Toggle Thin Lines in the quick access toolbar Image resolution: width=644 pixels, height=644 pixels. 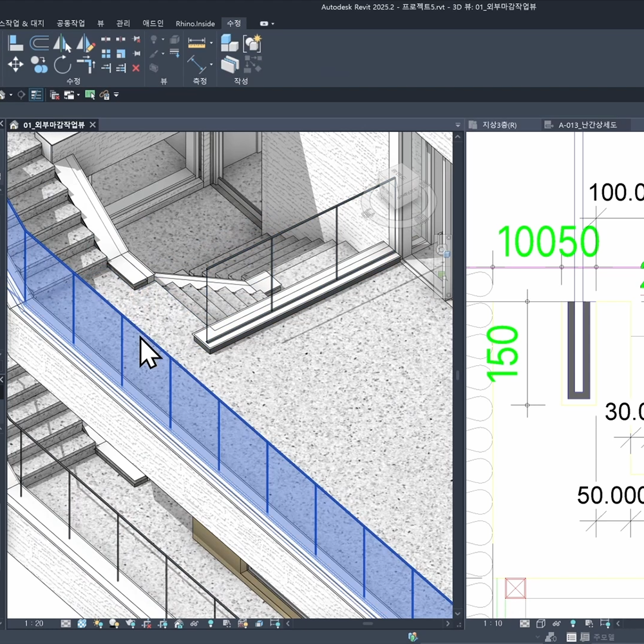pyautogui.click(x=36, y=95)
